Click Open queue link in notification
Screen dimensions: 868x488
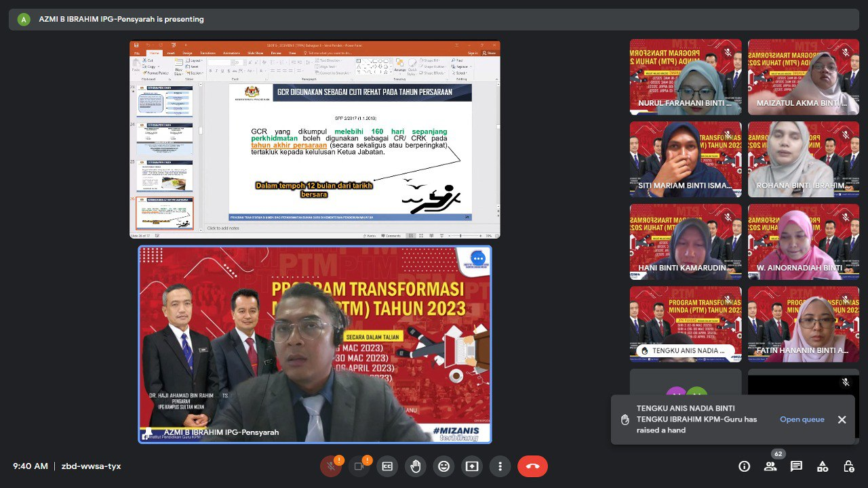pyautogui.click(x=802, y=420)
